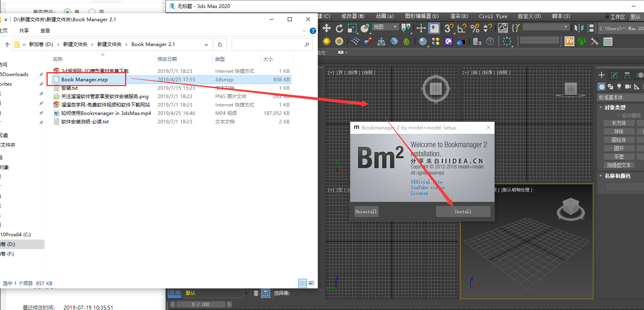644x310 pixels.
Task: Click the 0 / 100 time slider
Action: click(x=200, y=304)
